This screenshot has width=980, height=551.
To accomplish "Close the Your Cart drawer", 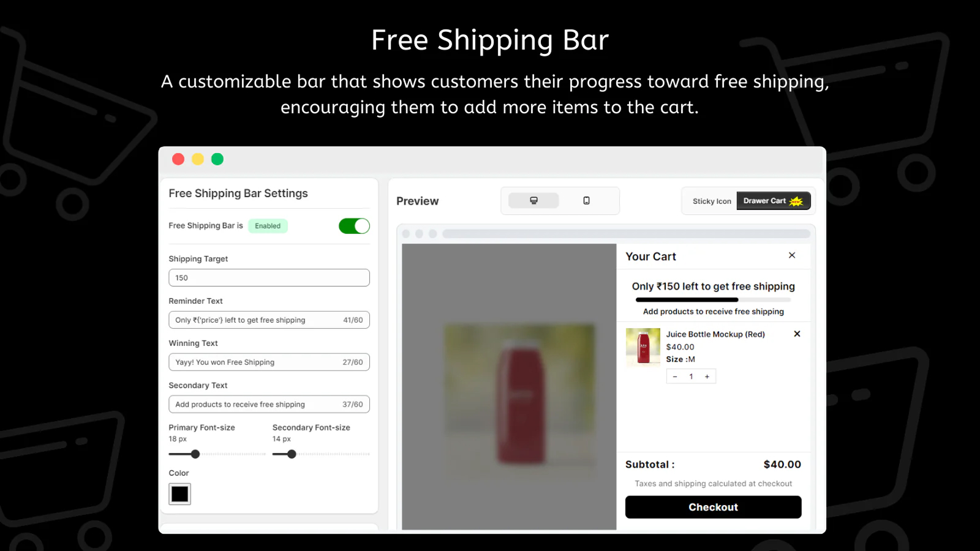I will [x=792, y=255].
